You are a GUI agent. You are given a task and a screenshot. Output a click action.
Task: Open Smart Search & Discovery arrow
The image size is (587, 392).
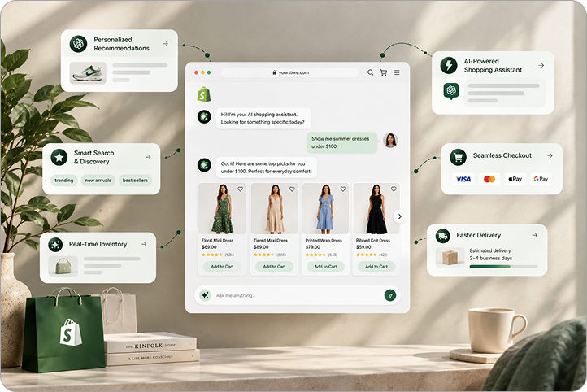(148, 157)
